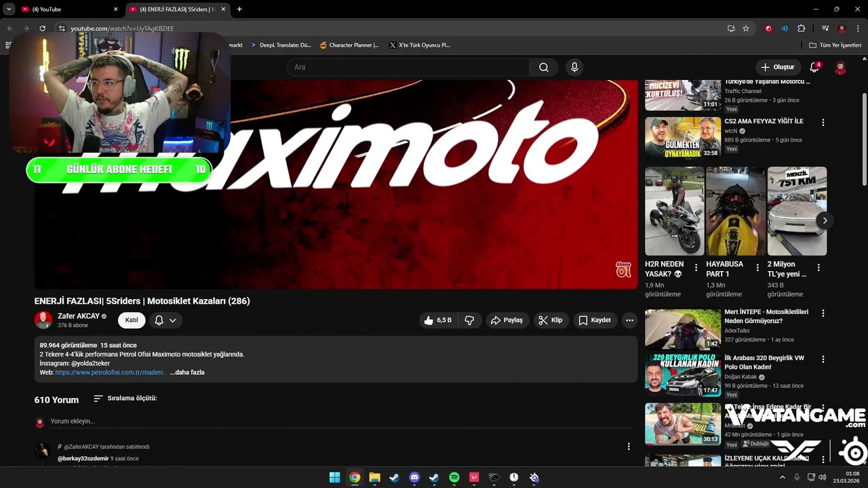Click the Kaydet save button
This screenshot has width=868, height=488.
tap(595, 320)
